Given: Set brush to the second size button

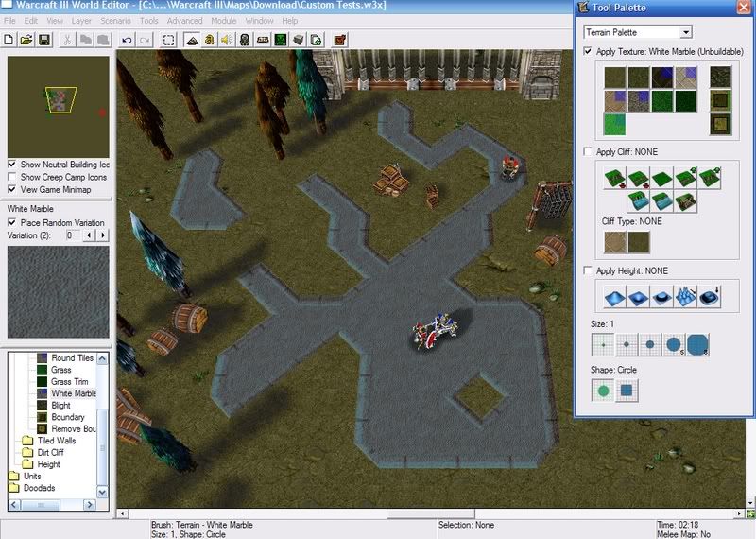Looking at the screenshot, I should point(627,344).
